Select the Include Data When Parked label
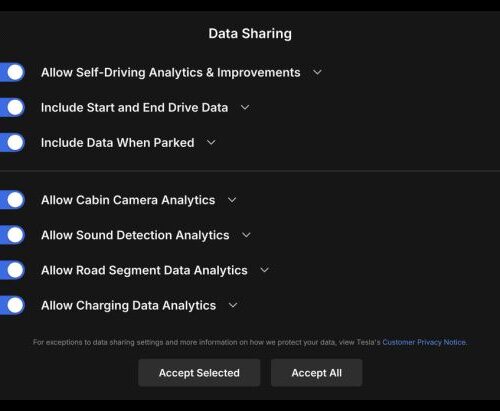Viewport: 500px width, 411px height. pyautogui.click(x=117, y=143)
